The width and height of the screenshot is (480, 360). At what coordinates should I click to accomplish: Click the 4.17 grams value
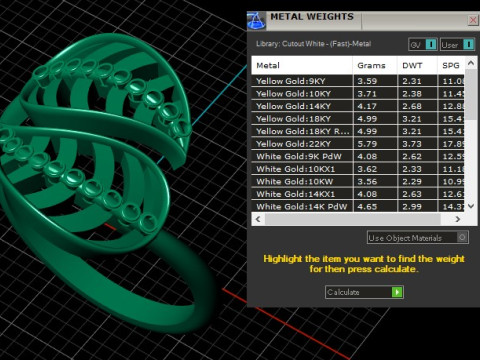(x=367, y=106)
